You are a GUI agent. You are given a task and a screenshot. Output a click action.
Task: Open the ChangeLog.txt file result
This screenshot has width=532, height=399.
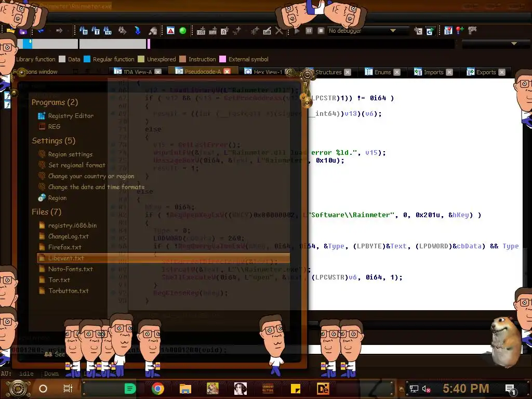click(x=64, y=236)
